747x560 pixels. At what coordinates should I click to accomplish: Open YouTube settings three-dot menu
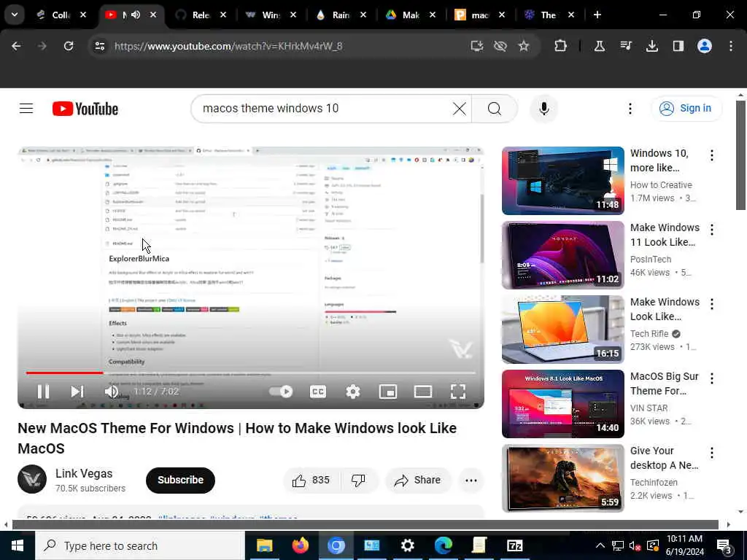coord(630,109)
